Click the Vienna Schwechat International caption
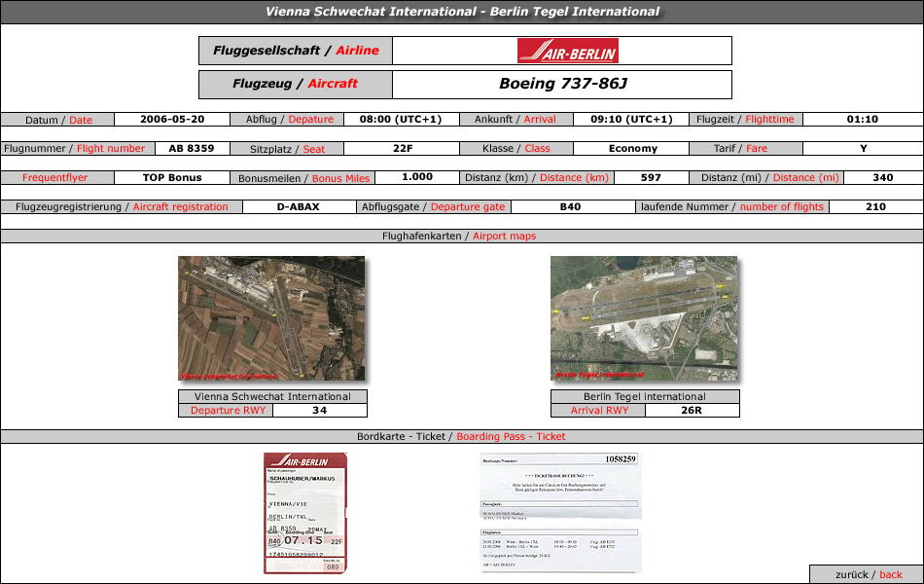 click(273, 396)
